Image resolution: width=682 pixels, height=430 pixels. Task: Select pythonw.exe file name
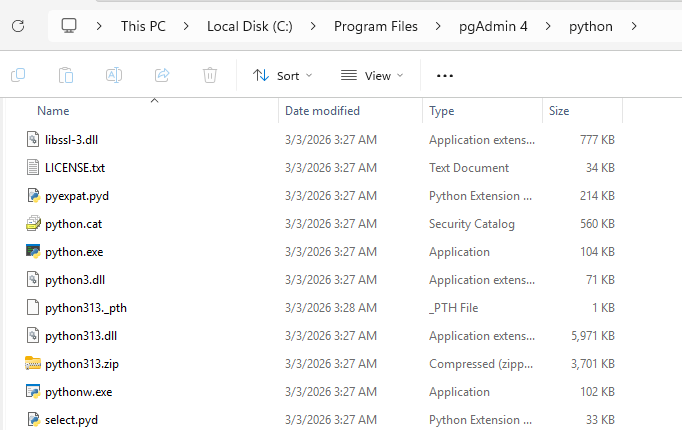coord(79,391)
